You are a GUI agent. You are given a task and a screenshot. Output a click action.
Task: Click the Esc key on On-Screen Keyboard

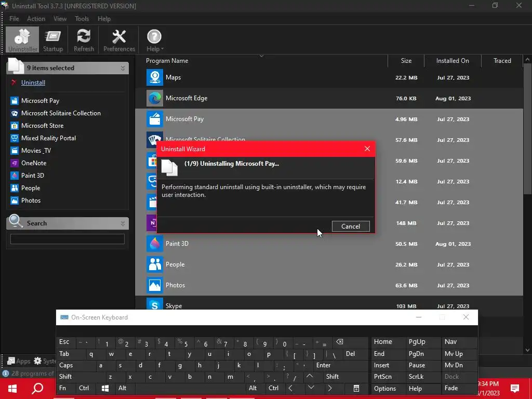pyautogui.click(x=66, y=342)
